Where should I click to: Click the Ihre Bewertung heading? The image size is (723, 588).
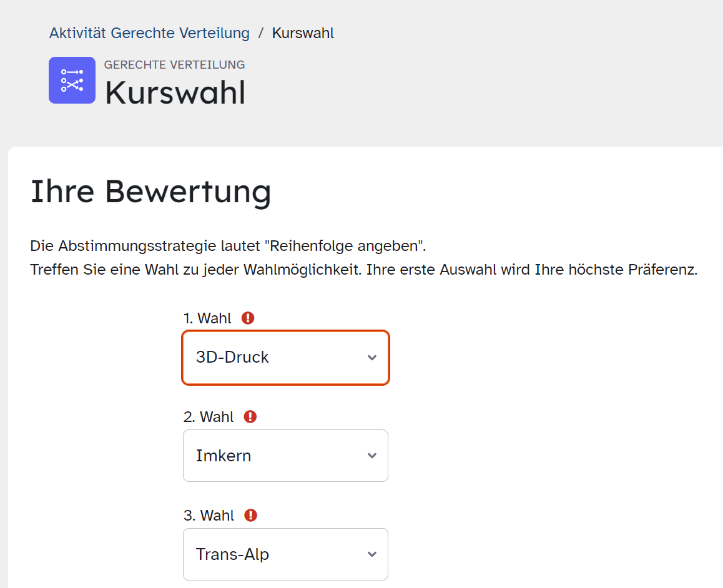pyautogui.click(x=150, y=191)
